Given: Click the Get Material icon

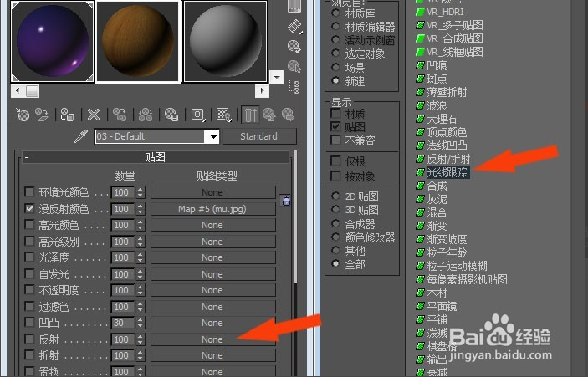Looking at the screenshot, I should coord(23,115).
